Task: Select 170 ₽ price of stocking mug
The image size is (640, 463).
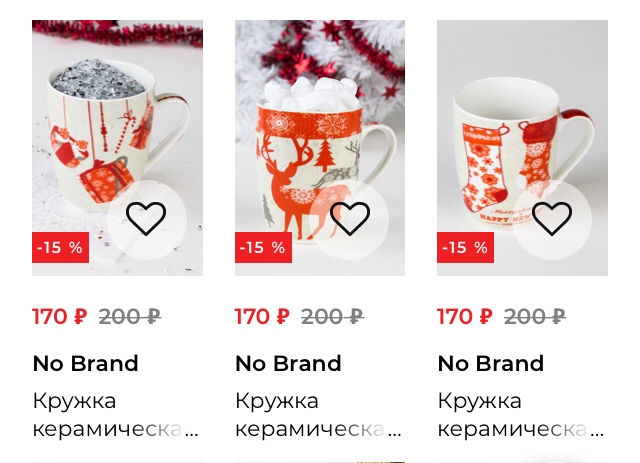Action: pos(465,316)
